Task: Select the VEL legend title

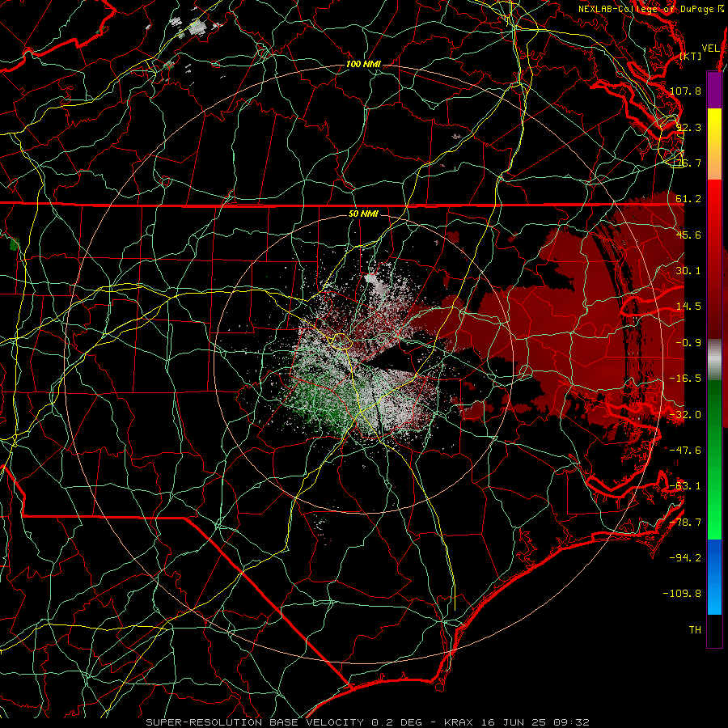Action: (711, 49)
